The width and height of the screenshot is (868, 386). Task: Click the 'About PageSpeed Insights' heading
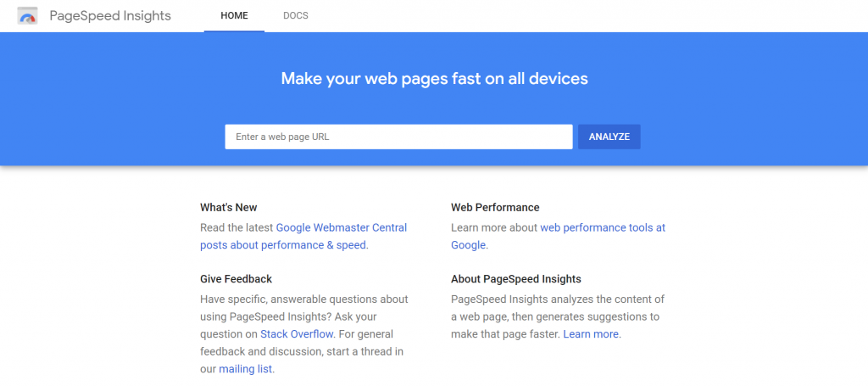pyautogui.click(x=515, y=278)
